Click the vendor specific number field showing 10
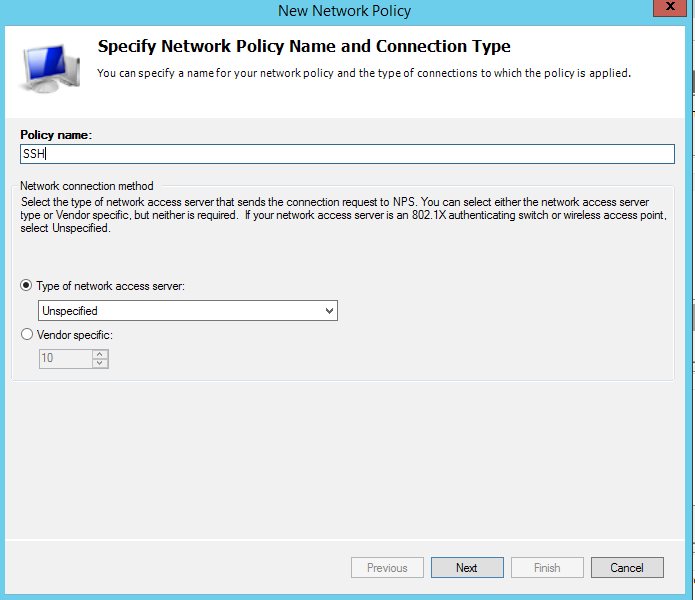Screen dimensions: 695x600 tap(65, 358)
